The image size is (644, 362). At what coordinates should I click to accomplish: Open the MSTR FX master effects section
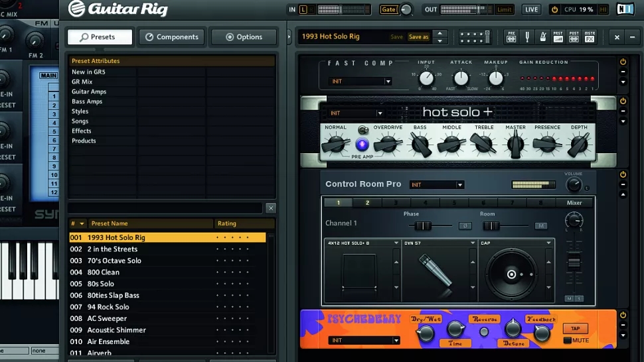[590, 37]
